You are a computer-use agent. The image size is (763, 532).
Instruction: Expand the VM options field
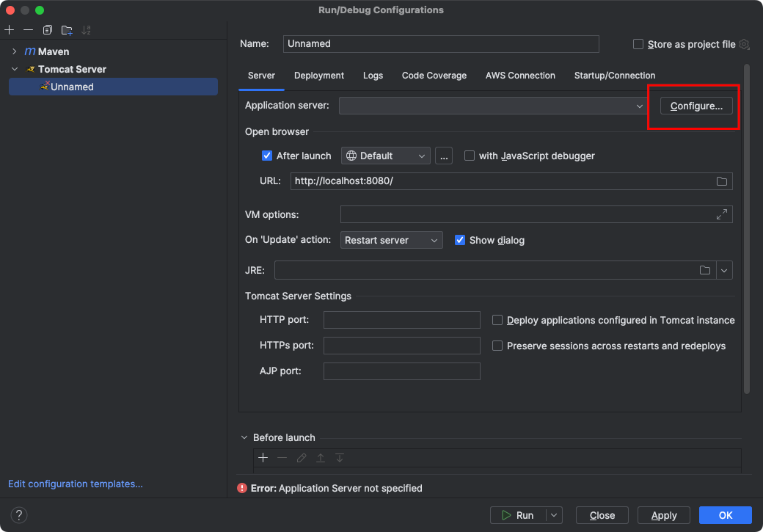click(x=722, y=214)
